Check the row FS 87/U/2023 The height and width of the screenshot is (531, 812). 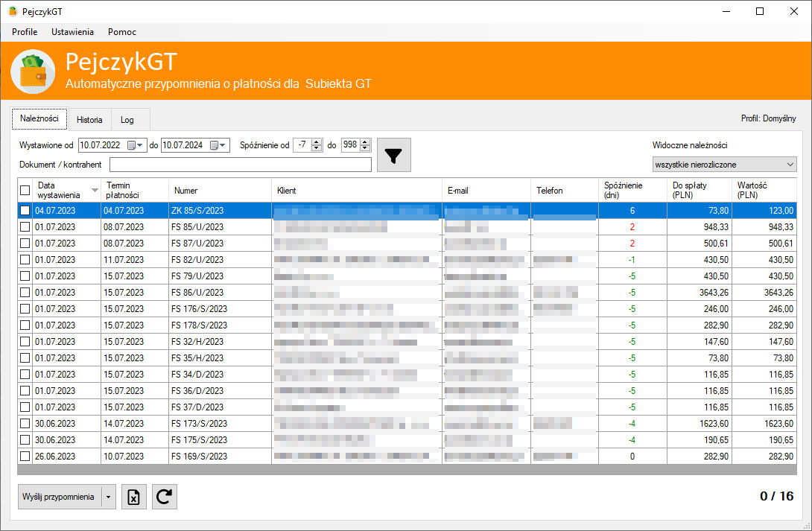coord(25,244)
